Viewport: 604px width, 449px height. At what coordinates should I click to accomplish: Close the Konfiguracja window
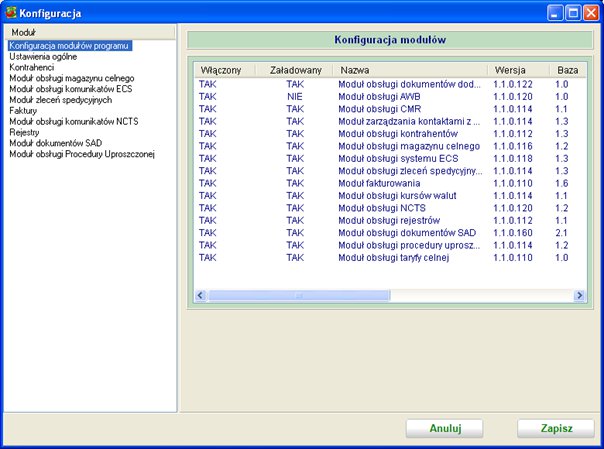coord(591,13)
